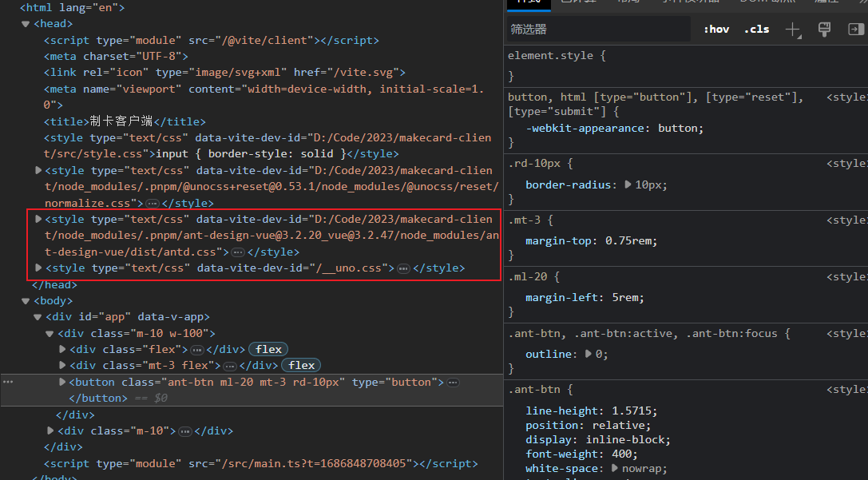The image size is (868, 480).
Task: Collapse the div class="m-10 w-100" node
Action: click(x=50, y=334)
